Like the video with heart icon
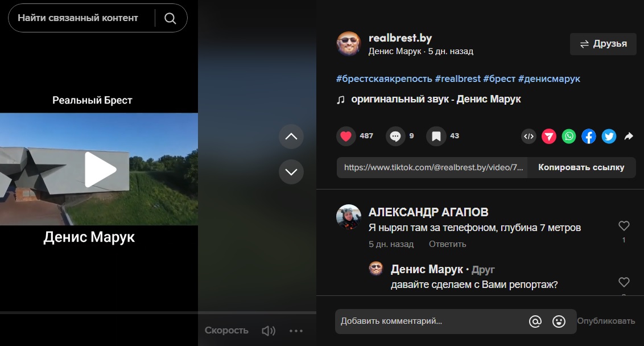 345,137
